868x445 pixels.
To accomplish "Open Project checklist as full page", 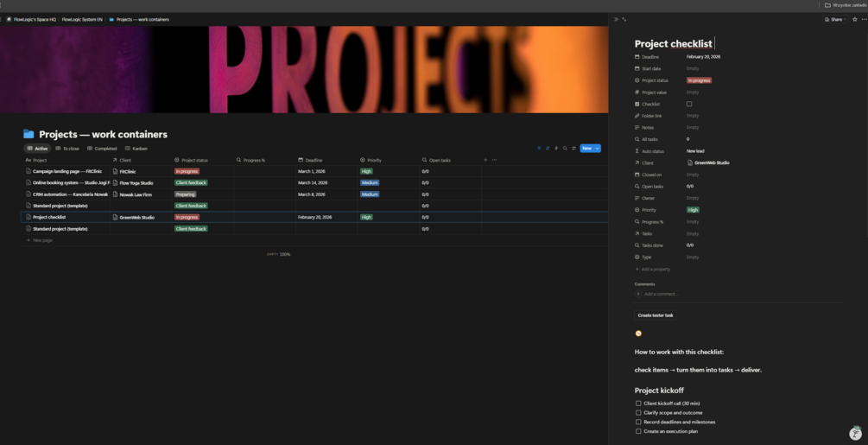I will (x=624, y=19).
